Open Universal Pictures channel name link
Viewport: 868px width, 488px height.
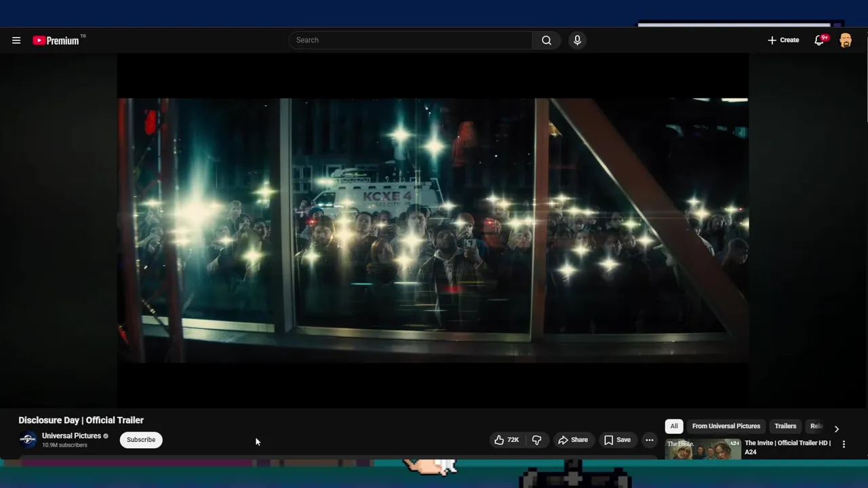click(71, 436)
